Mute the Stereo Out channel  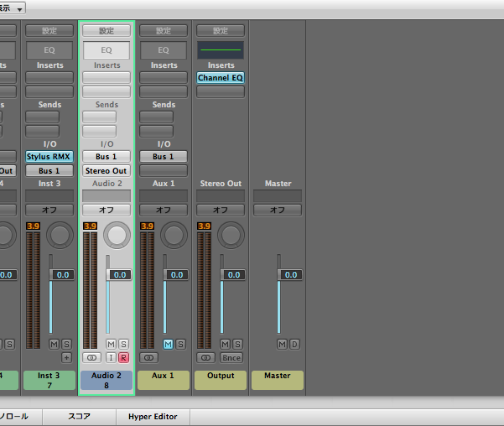tap(225, 345)
